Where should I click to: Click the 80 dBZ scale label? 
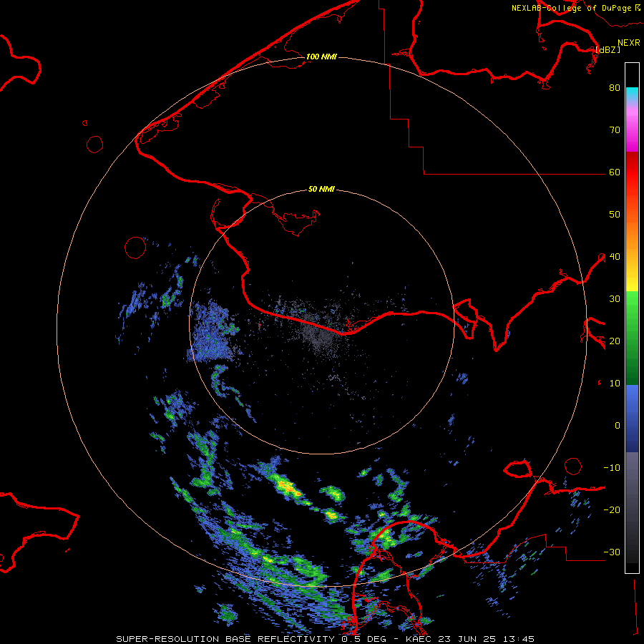pos(615,88)
